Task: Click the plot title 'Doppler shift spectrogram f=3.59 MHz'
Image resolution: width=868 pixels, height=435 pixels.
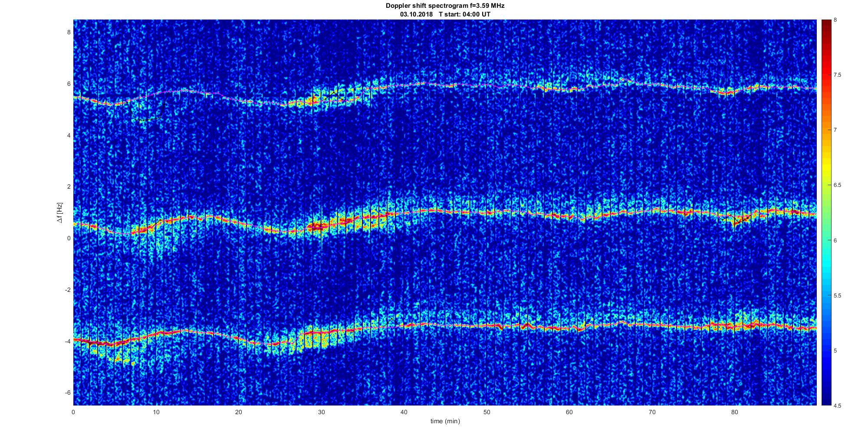Action: tap(445, 6)
